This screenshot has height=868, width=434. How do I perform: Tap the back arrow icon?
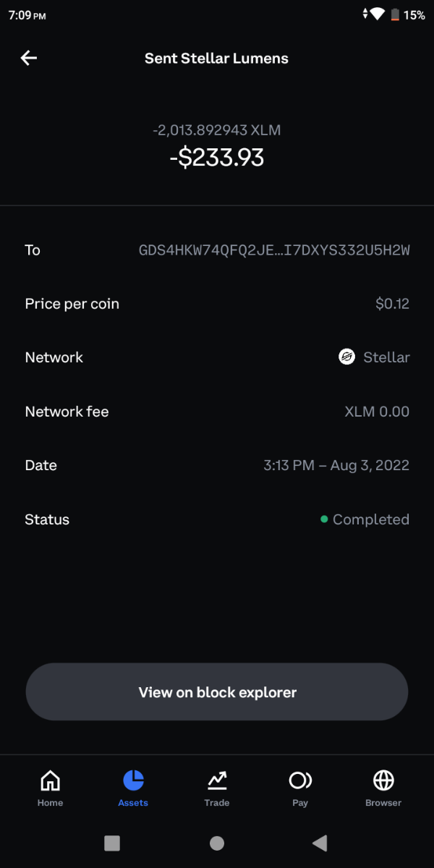(29, 59)
